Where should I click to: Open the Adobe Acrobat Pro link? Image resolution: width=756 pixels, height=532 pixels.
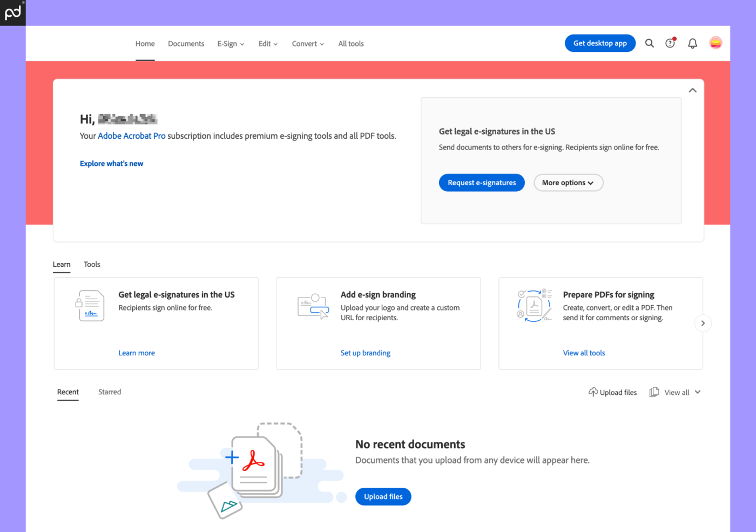pos(131,136)
